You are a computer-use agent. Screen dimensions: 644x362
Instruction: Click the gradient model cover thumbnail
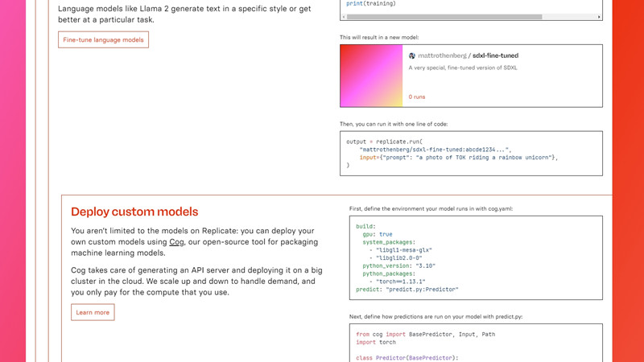pyautogui.click(x=371, y=76)
